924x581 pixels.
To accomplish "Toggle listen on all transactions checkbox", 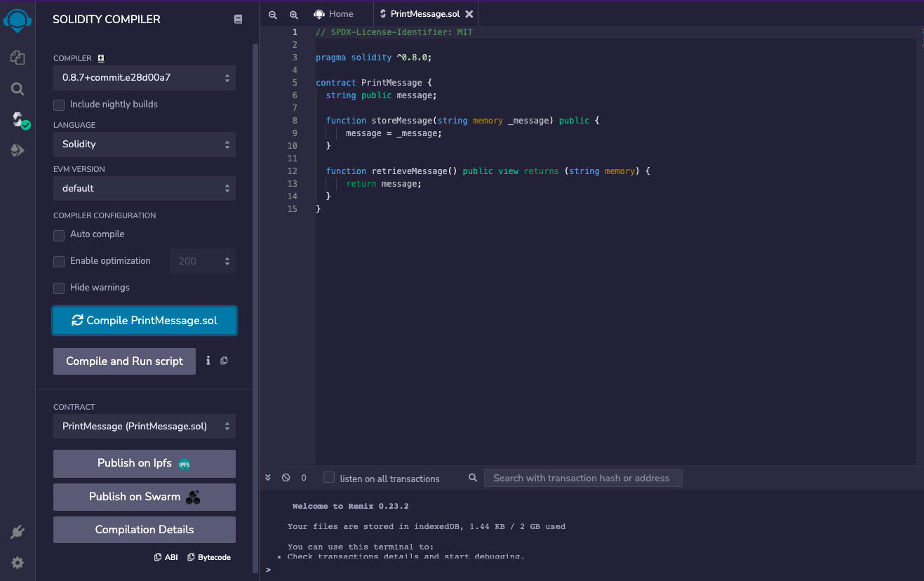I will (329, 477).
